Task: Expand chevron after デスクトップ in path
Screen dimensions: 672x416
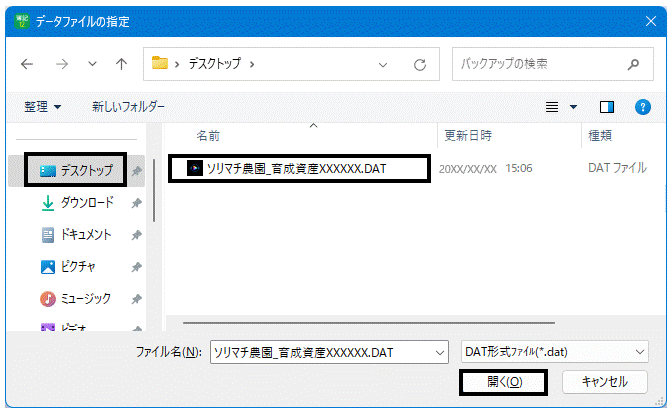Action: point(252,64)
